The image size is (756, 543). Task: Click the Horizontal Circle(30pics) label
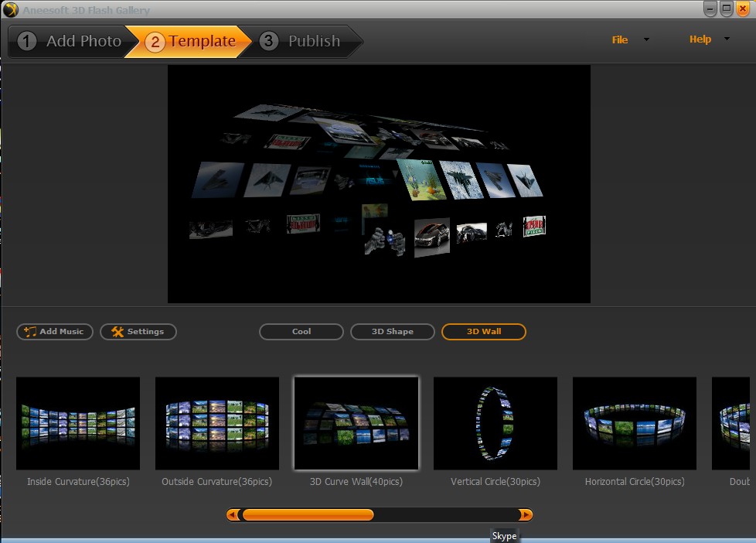(635, 482)
